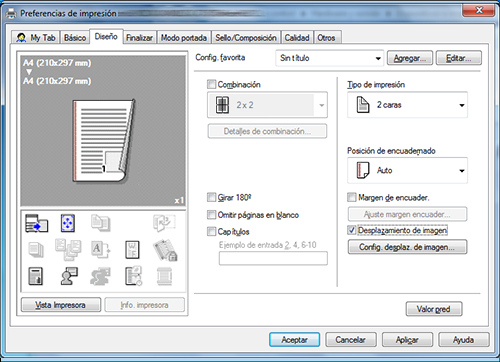Click the Cancelar button
500x362 pixels.
coord(351,340)
